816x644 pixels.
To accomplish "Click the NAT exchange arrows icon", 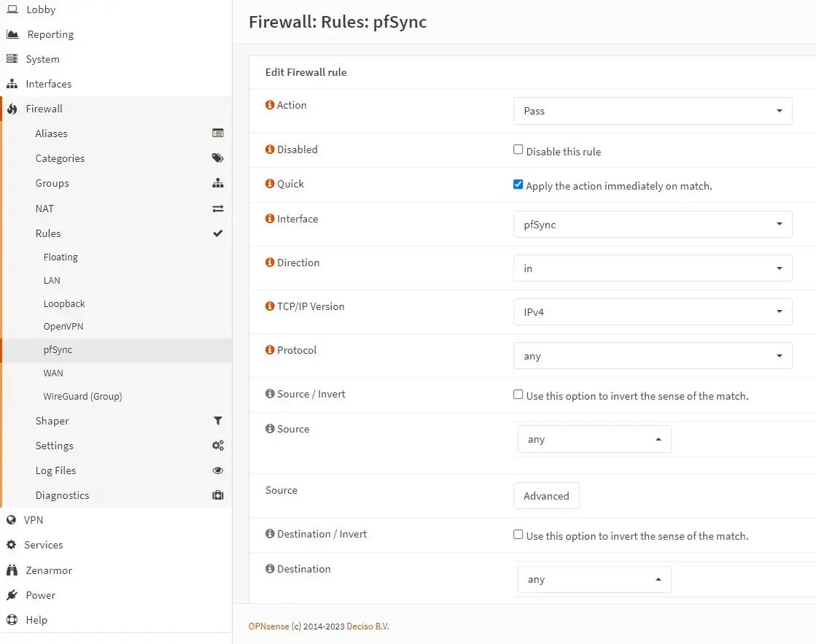I will 218,209.
